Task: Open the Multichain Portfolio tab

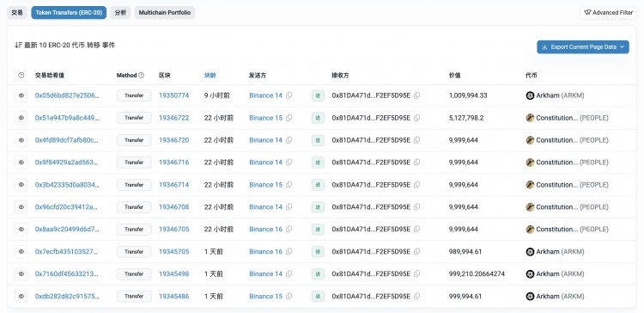Action: [165, 13]
